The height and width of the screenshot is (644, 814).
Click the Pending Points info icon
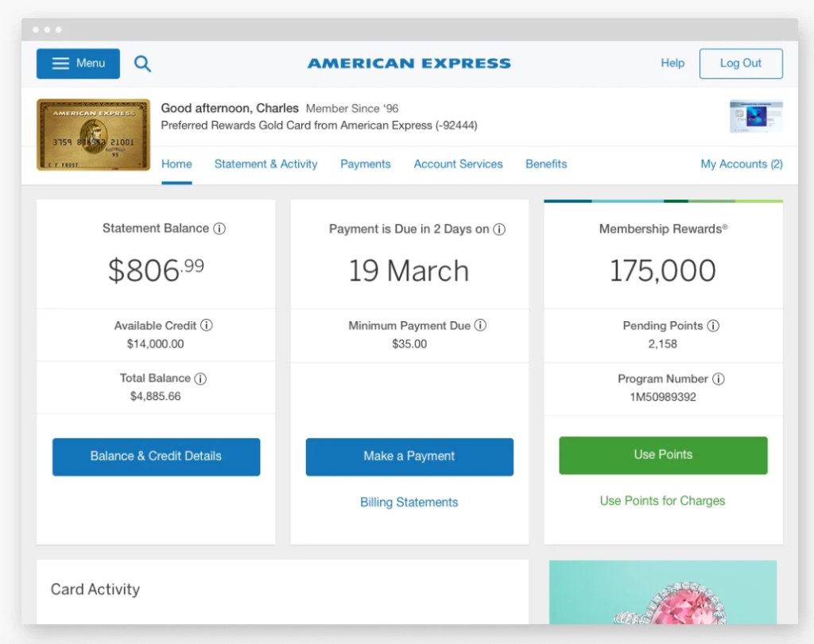[x=714, y=325]
